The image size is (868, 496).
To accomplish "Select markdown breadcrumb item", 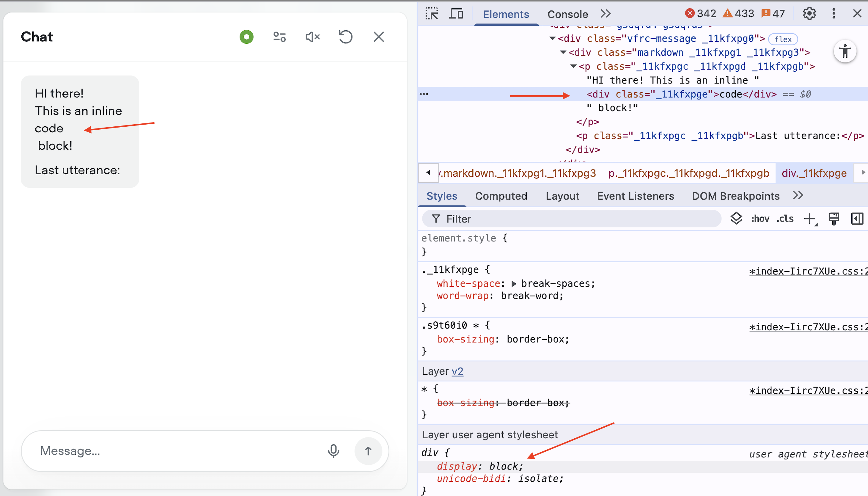I will tap(518, 173).
